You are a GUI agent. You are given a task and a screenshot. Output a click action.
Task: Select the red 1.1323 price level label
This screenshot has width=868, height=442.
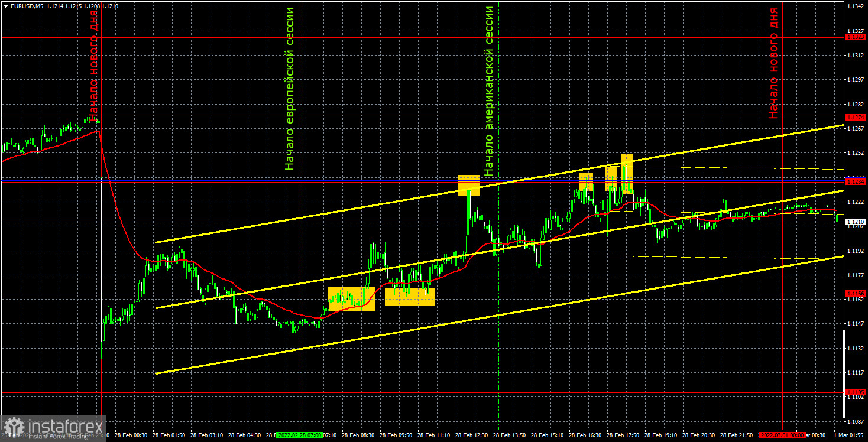pyautogui.click(x=856, y=37)
